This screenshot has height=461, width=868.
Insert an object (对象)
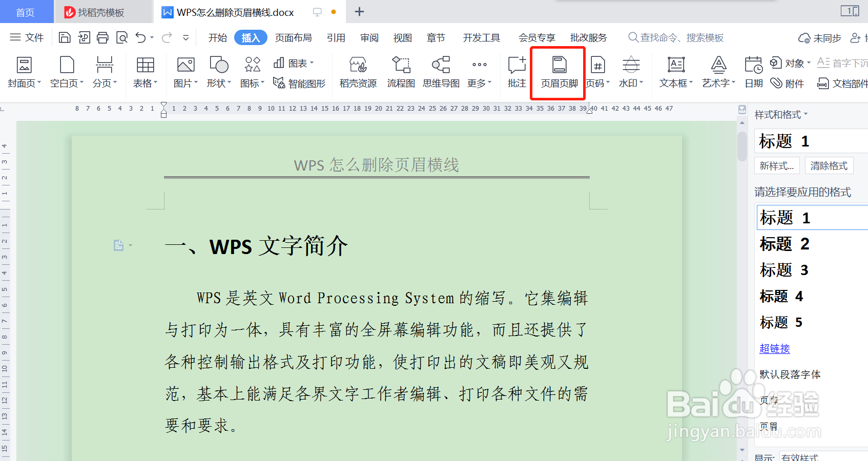coord(791,63)
